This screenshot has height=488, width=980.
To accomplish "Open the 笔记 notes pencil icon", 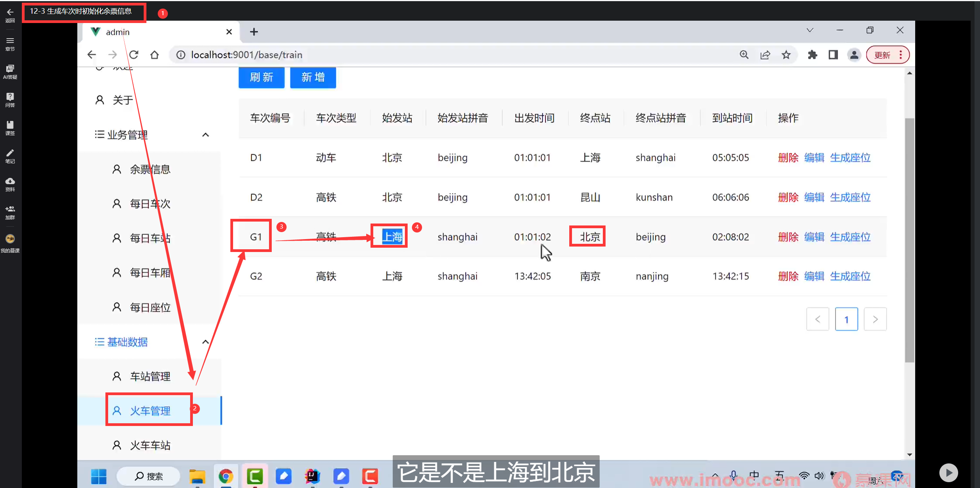I will pyautogui.click(x=10, y=153).
